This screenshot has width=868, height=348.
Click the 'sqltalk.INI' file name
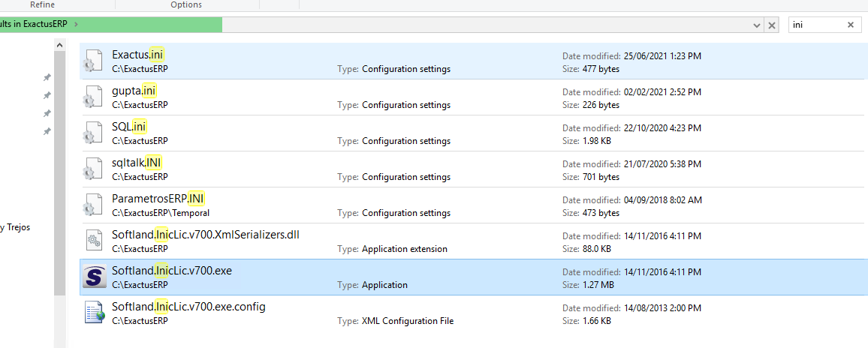137,163
